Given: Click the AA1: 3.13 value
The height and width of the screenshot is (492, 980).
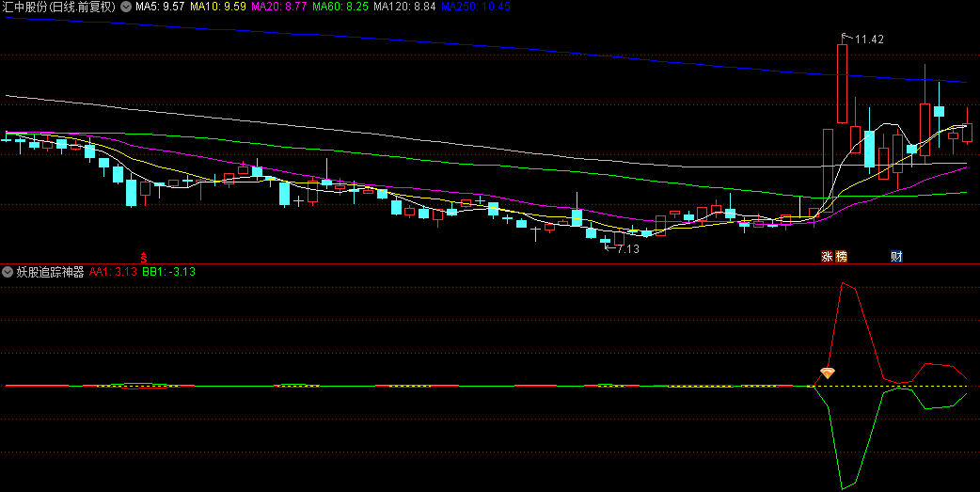Looking at the screenshot, I should 113,271.
